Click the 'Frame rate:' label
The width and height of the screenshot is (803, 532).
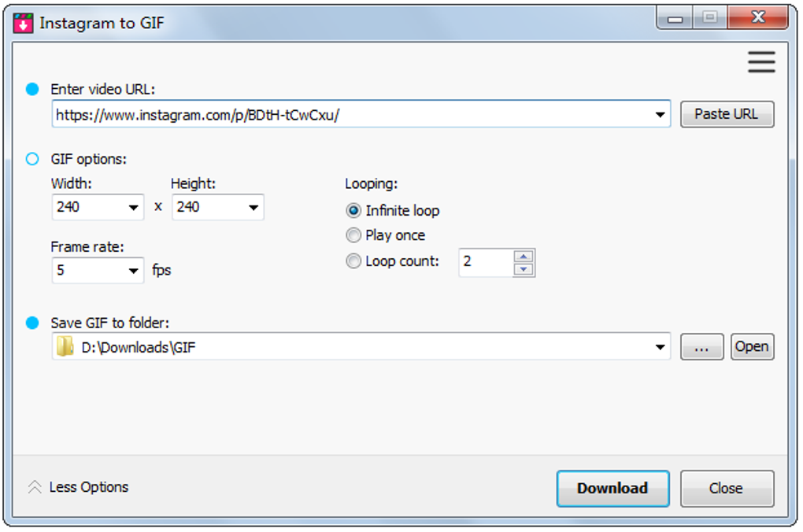click(x=87, y=247)
